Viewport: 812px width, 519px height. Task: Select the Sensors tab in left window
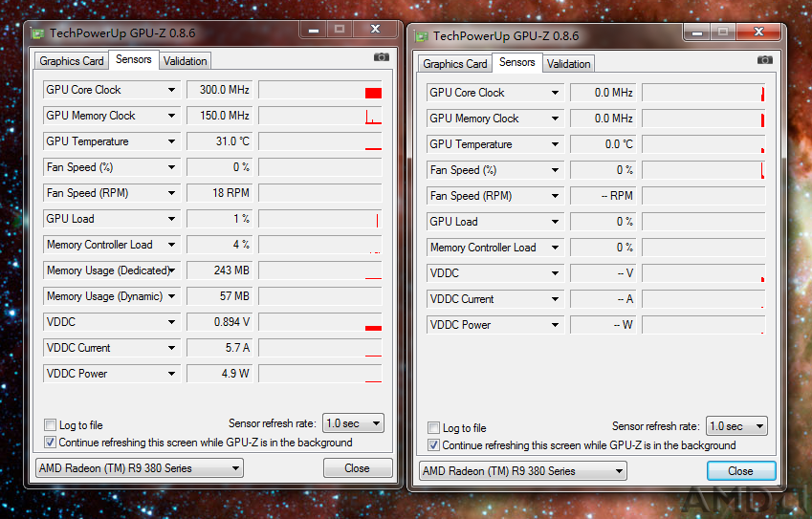(x=134, y=59)
